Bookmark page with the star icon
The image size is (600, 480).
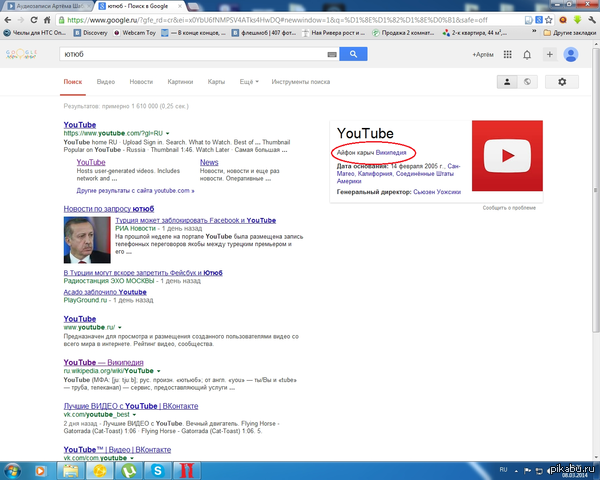click(x=549, y=20)
